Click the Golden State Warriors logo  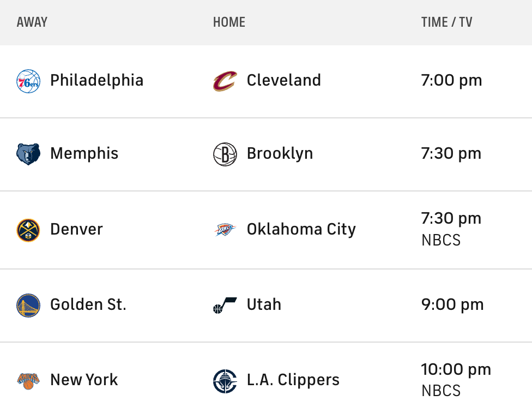coord(28,305)
